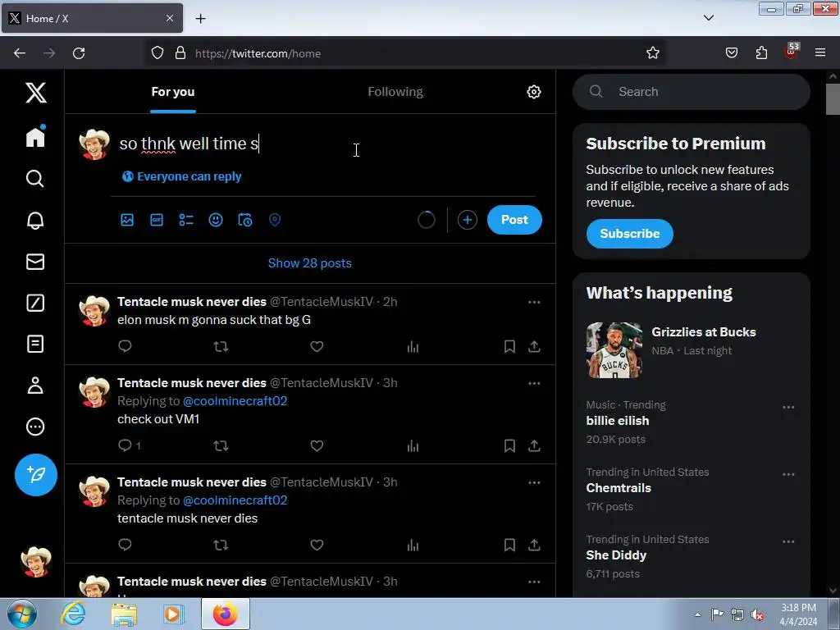This screenshot has height=630, width=840.
Task: Bookmark this page with star icon
Action: click(652, 53)
